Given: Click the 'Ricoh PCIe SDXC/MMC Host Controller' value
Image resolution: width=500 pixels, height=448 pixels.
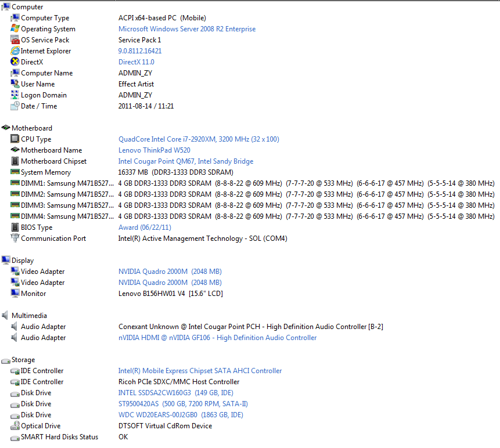Looking at the screenshot, I should pyautogui.click(x=179, y=382).
